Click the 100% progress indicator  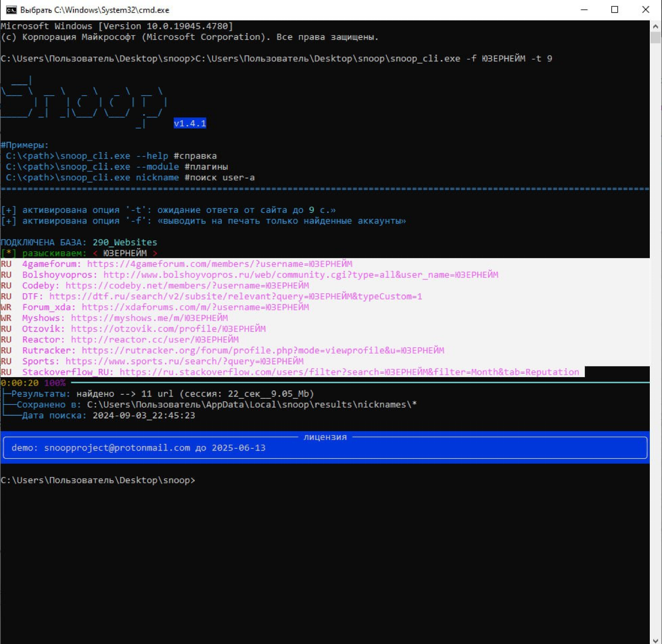(x=55, y=383)
